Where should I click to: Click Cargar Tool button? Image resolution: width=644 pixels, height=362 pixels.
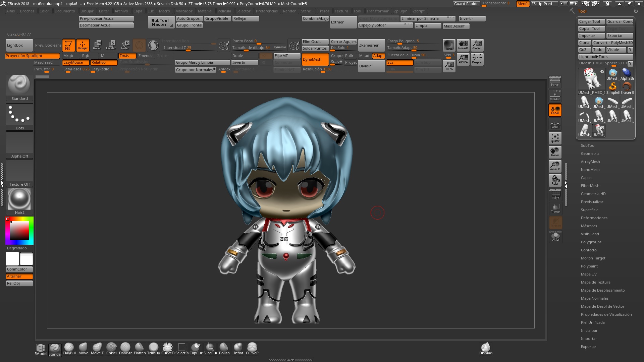[x=591, y=21]
